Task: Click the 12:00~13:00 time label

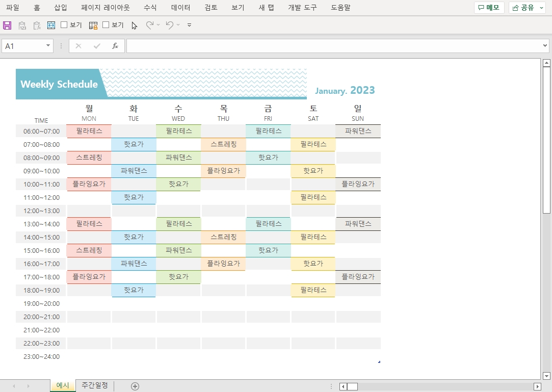Action: pyautogui.click(x=42, y=211)
